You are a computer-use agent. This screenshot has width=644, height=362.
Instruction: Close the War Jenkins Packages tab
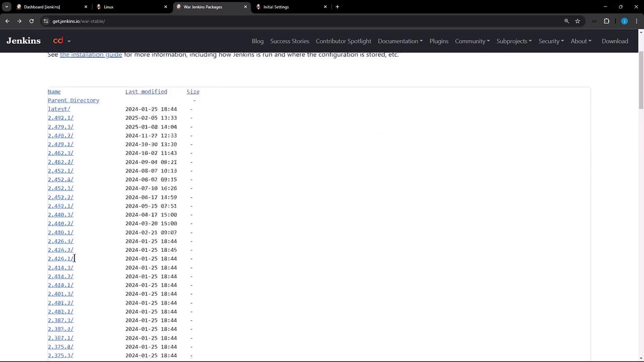point(246,7)
